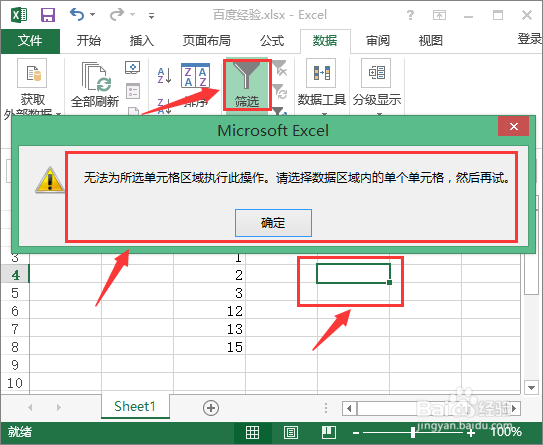Open the Sheet1 worksheet tab

click(135, 407)
